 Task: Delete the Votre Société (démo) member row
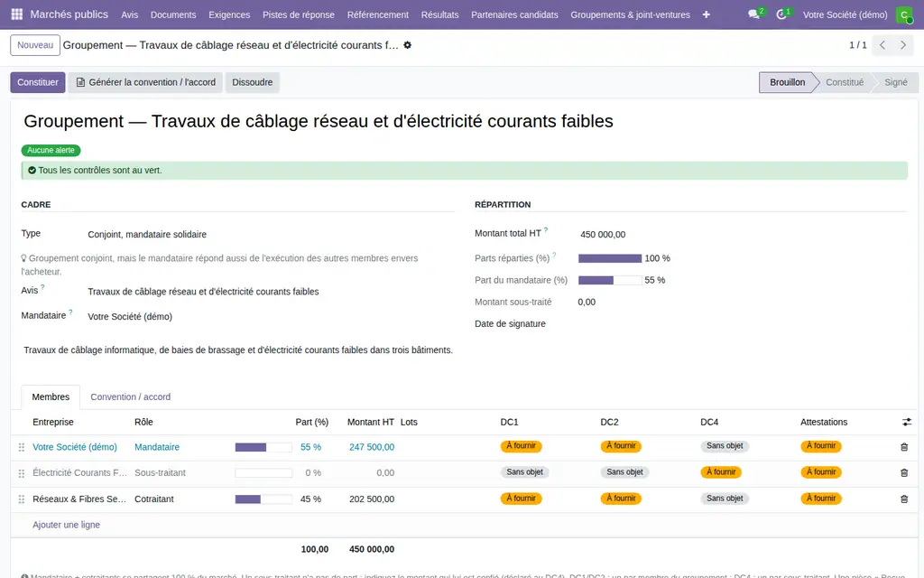(904, 447)
